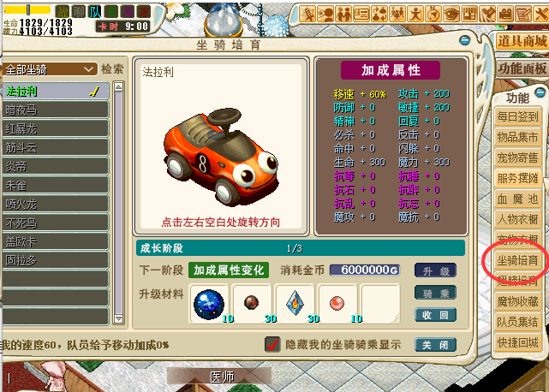Image resolution: width=549 pixels, height=392 pixels.
Task: Click mount list scrollbar up arrow
Action: click(118, 88)
